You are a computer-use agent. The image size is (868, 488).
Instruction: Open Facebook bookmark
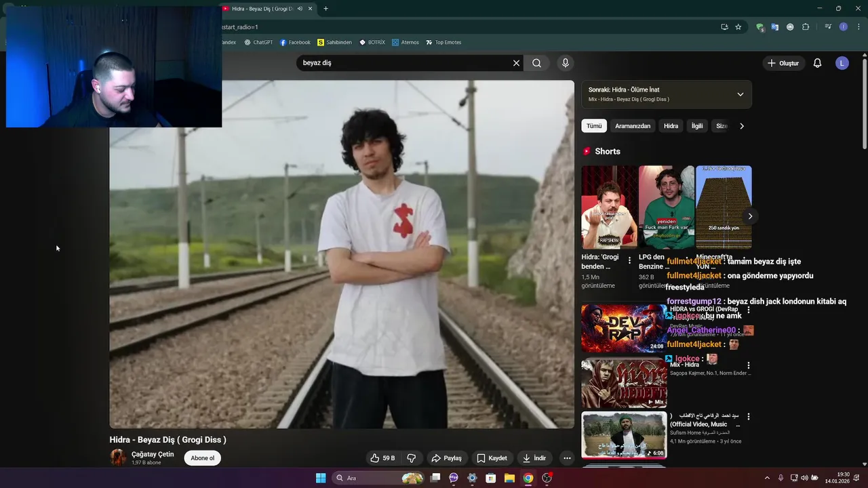click(x=295, y=42)
